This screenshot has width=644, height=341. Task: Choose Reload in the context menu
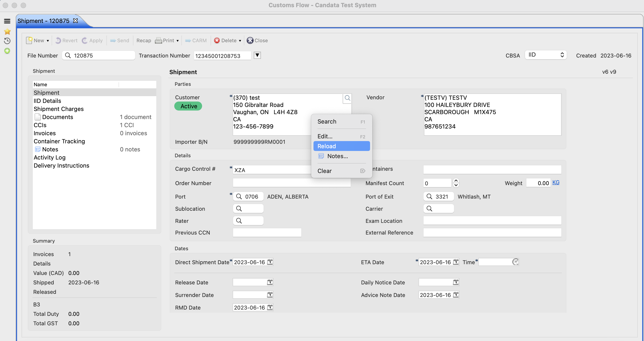pos(342,146)
